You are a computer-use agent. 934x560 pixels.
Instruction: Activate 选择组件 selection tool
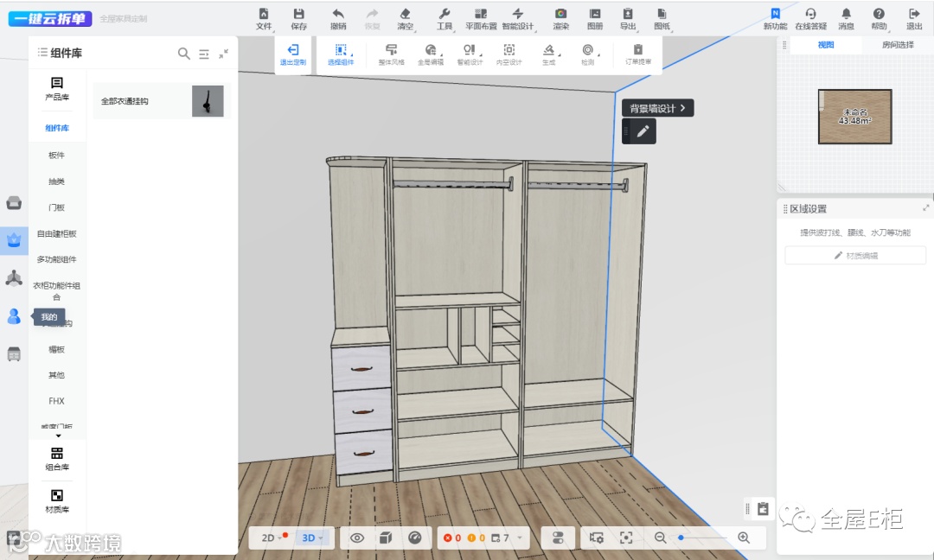[x=341, y=54]
